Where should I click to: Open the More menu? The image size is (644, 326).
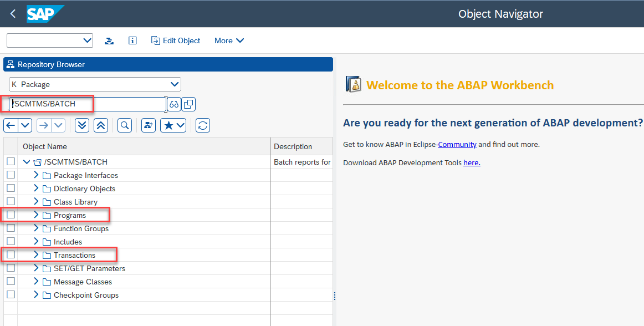229,40
